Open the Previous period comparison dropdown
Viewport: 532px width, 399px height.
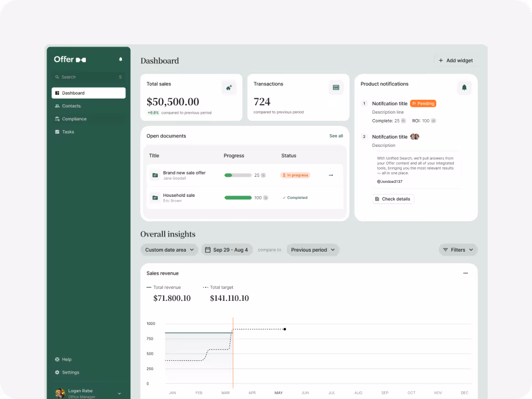pyautogui.click(x=313, y=249)
